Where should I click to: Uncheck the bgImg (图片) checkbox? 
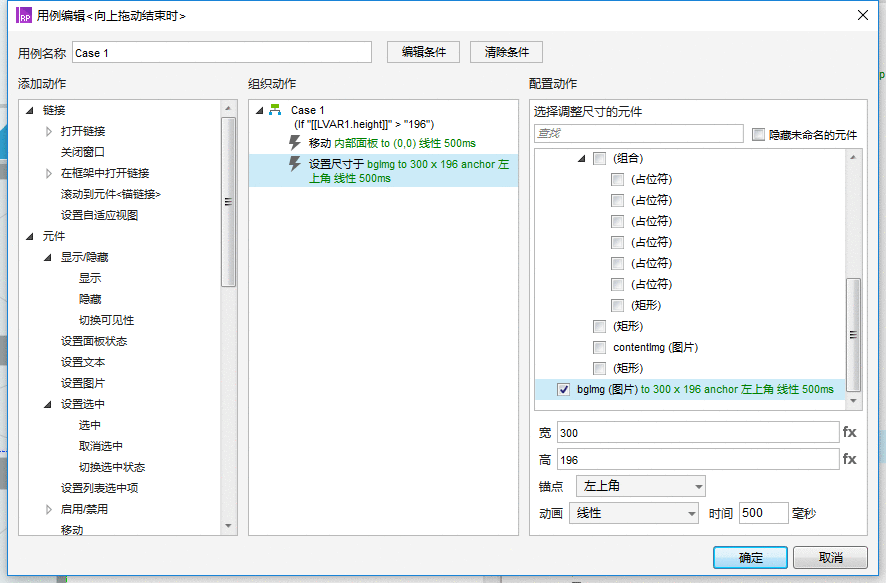click(563, 389)
